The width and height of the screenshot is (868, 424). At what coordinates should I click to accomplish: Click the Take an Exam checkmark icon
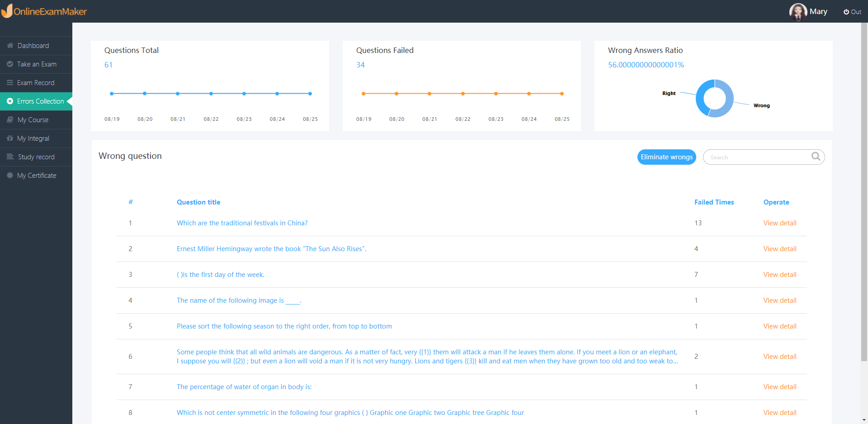[x=10, y=64]
